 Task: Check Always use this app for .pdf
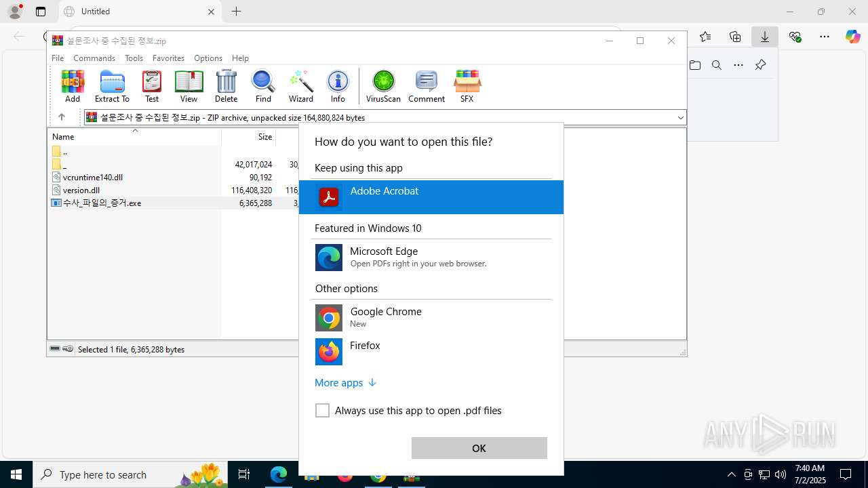pyautogui.click(x=322, y=411)
